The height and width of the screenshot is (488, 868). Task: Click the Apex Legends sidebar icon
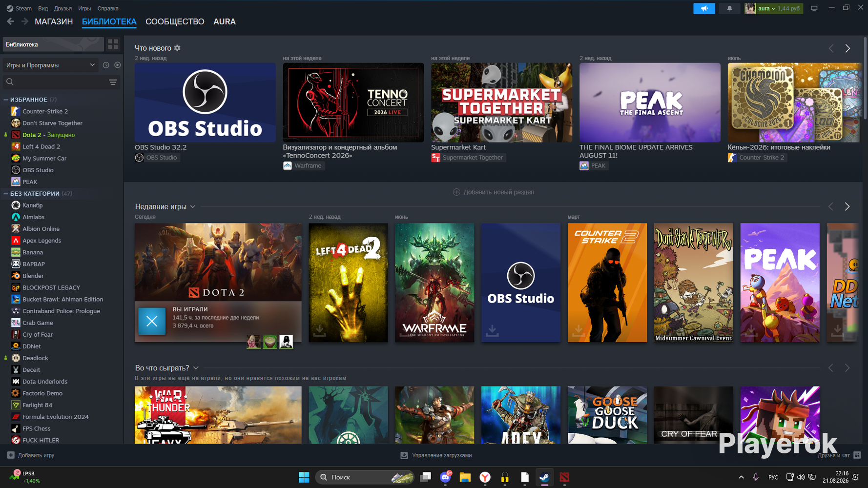pyautogui.click(x=16, y=241)
